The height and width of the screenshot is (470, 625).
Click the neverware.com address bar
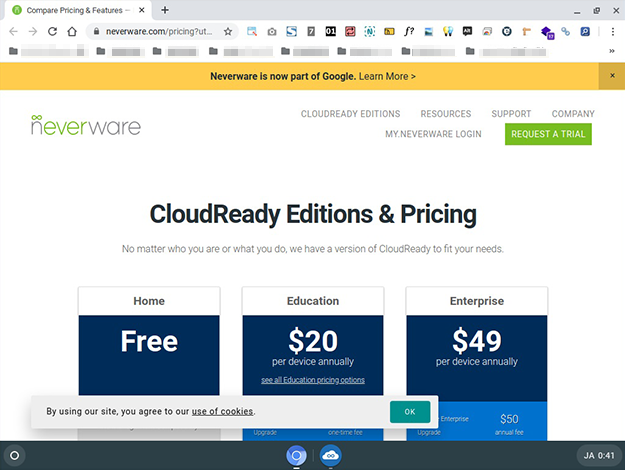coord(159,31)
